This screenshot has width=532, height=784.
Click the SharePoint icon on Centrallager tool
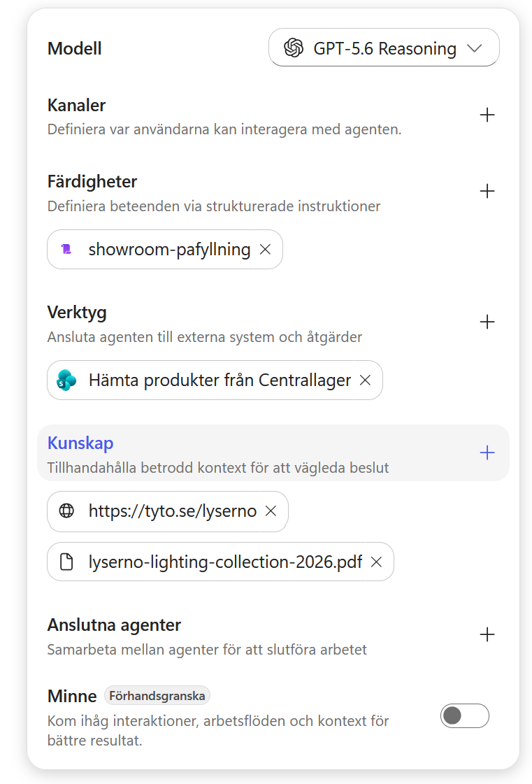[66, 380]
